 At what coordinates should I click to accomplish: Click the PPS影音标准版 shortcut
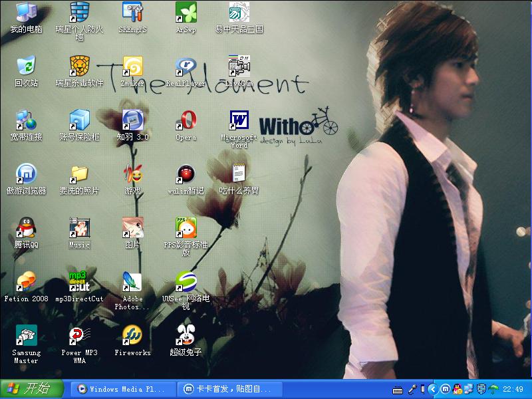[x=186, y=228]
